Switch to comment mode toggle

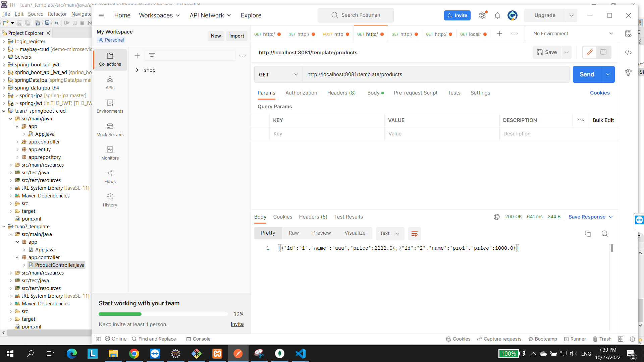pos(603,52)
